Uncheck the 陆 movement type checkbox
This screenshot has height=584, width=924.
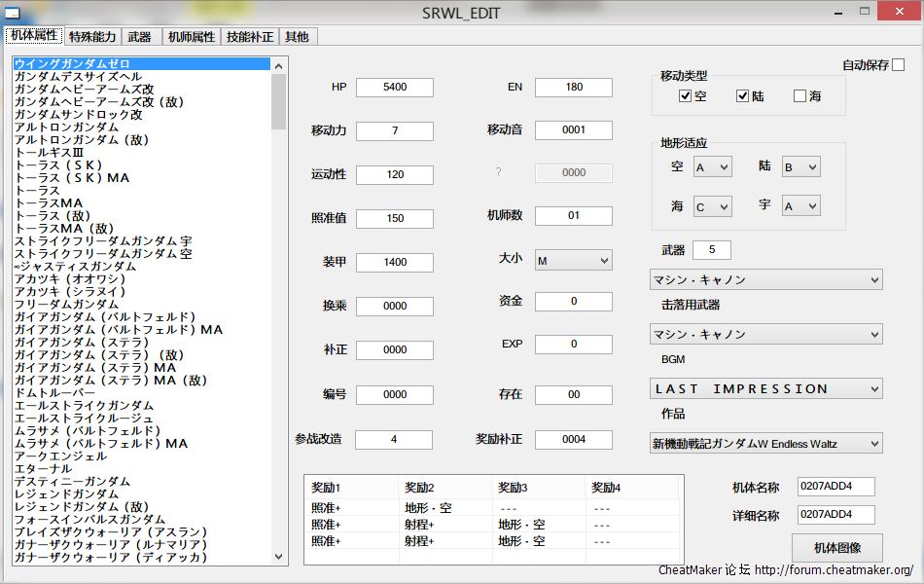[x=743, y=96]
